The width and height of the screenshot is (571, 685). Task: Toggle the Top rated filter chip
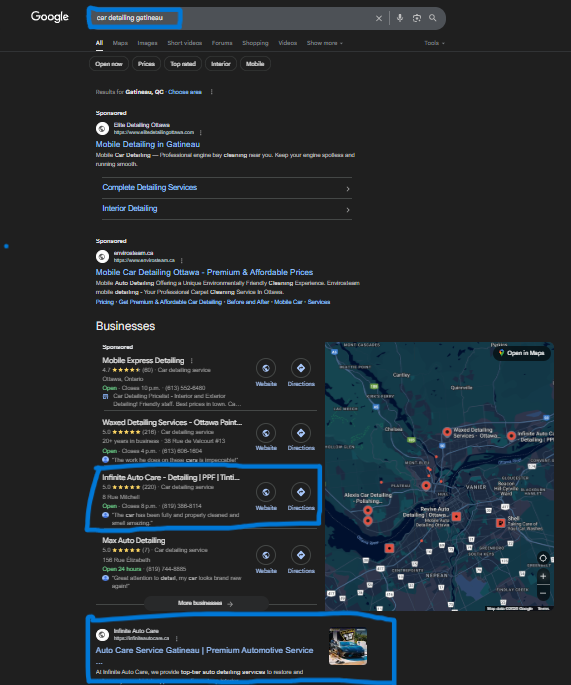183,64
